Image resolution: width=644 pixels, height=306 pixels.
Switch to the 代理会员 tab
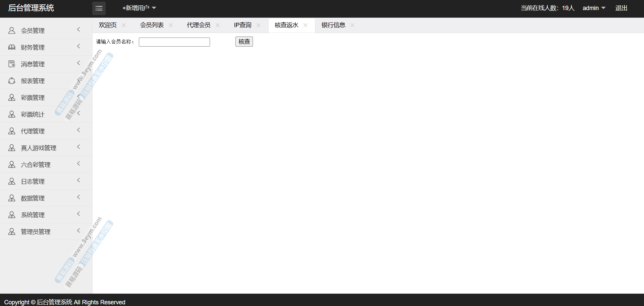click(199, 25)
